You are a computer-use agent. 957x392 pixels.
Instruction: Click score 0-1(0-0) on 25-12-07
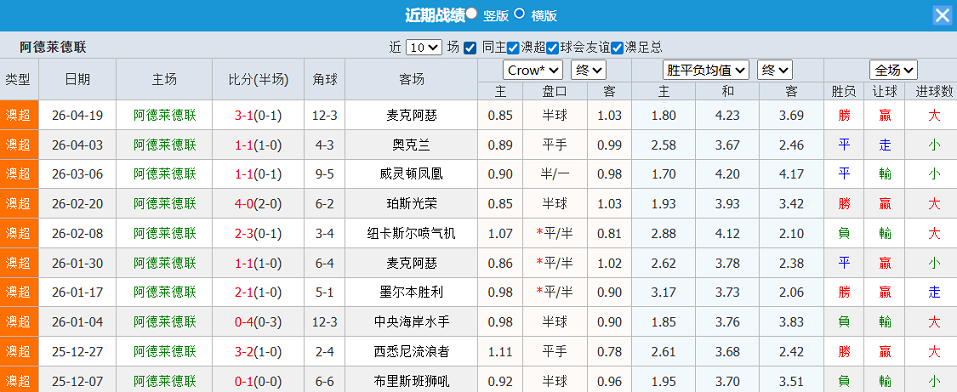258,381
